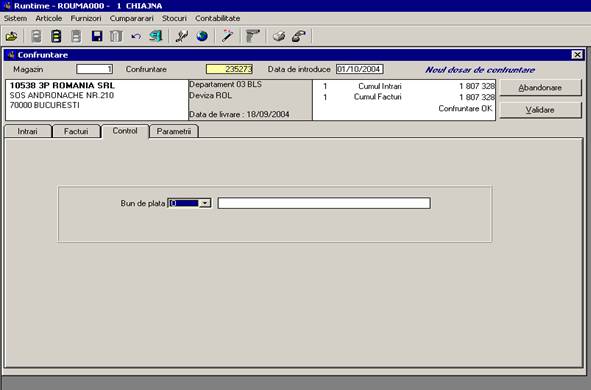Open the Sistem menu
This screenshot has height=390, width=591.
(x=15, y=18)
